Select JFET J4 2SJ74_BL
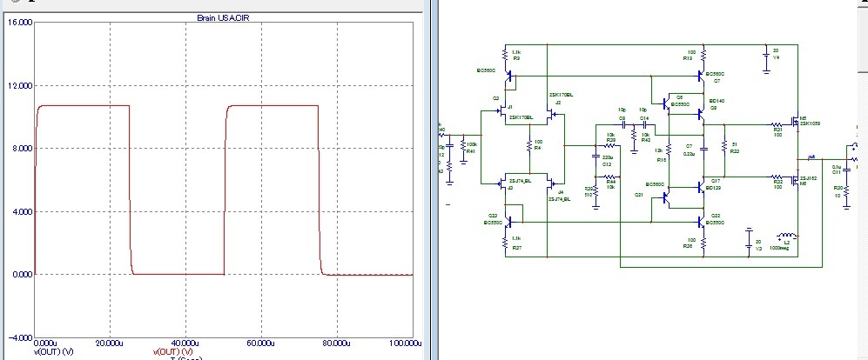The image size is (868, 360). tap(552, 182)
